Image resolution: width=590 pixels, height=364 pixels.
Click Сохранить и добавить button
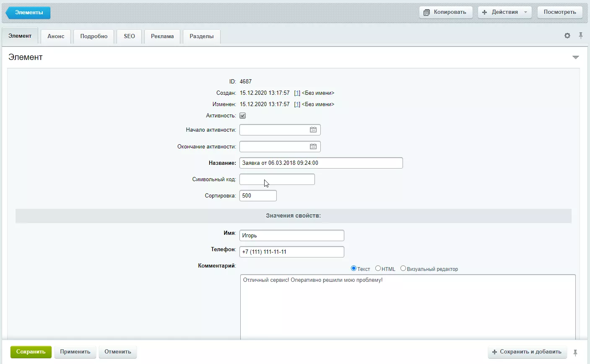[528, 352]
